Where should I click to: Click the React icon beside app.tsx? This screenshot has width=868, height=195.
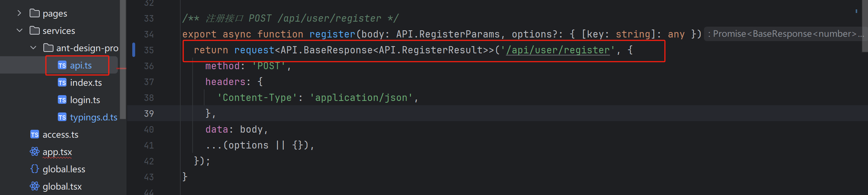click(35, 152)
